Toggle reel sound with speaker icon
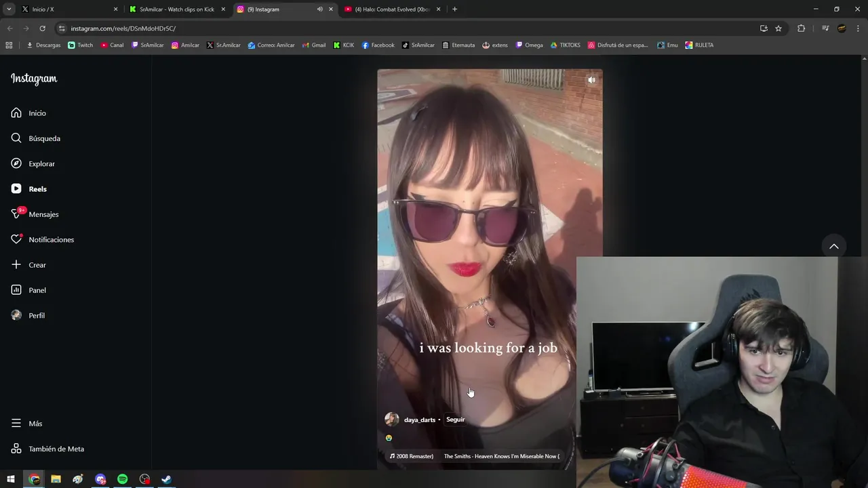Screen dimensions: 868x488 click(591, 80)
